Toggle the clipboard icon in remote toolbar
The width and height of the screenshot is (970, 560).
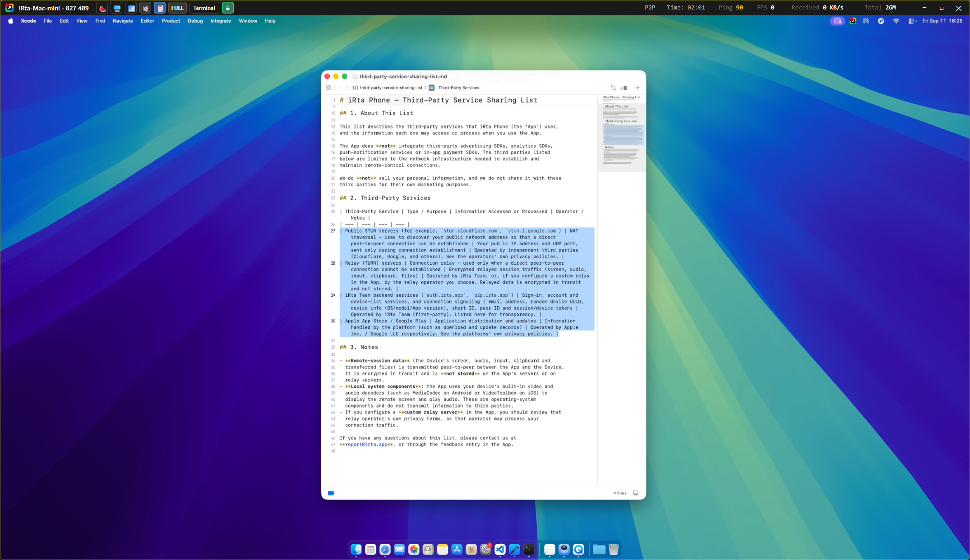160,8
